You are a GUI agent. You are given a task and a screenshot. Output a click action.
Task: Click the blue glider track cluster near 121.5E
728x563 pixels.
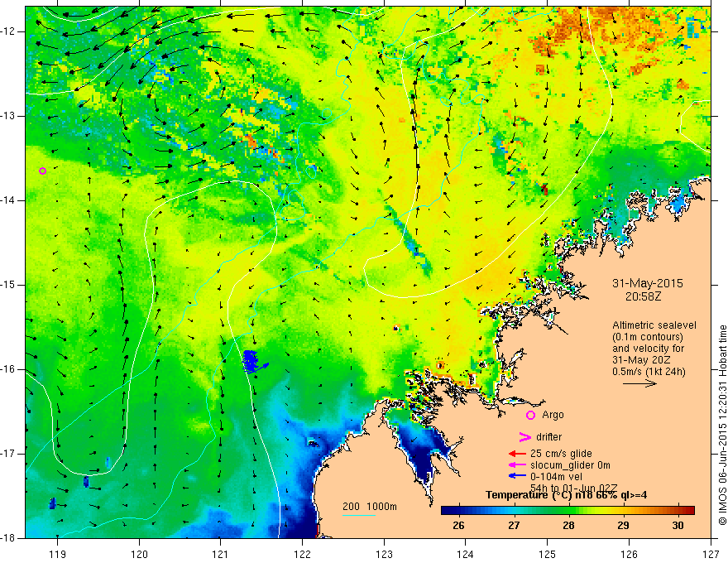point(255,362)
